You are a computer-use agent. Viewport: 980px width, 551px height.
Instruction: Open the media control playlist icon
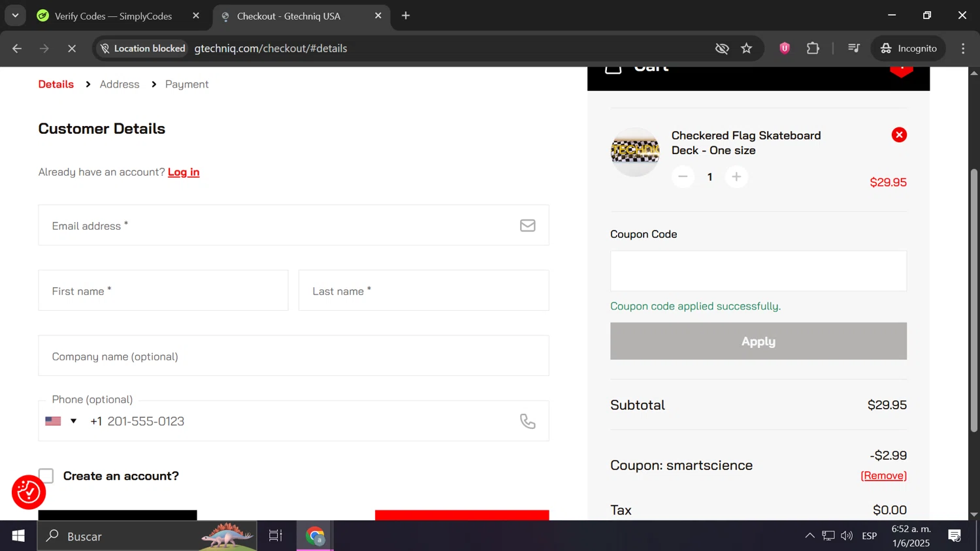853,48
